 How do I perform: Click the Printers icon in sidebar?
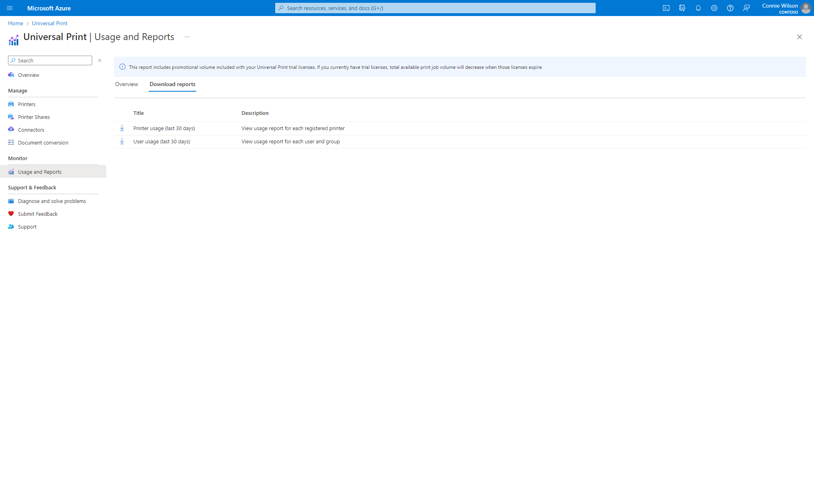click(x=11, y=104)
